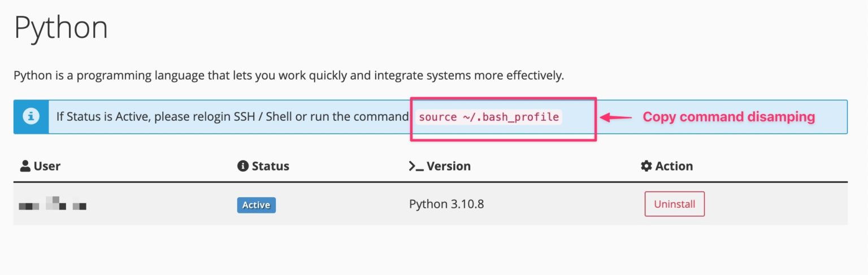This screenshot has height=275, width=868.
Task: Click the blurred username in the table row
Action: point(53,204)
